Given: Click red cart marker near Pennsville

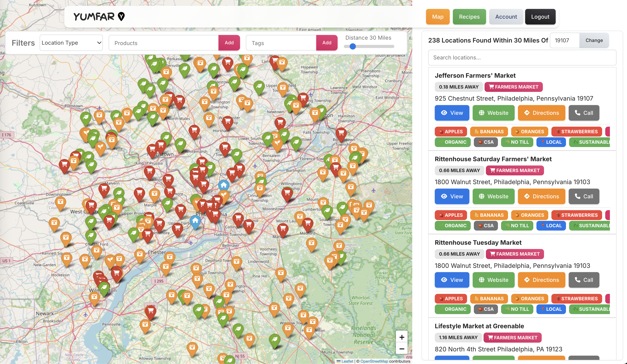Looking at the screenshot, I should pyautogui.click(x=150, y=311).
